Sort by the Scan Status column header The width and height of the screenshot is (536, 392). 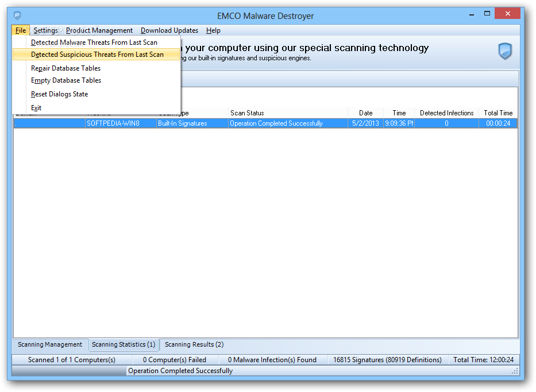pos(288,113)
